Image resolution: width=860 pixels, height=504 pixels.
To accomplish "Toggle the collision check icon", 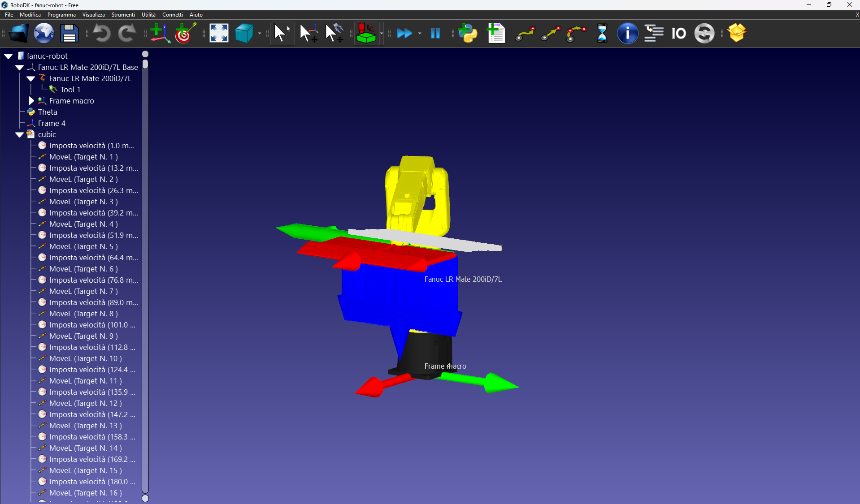I will pos(366,33).
